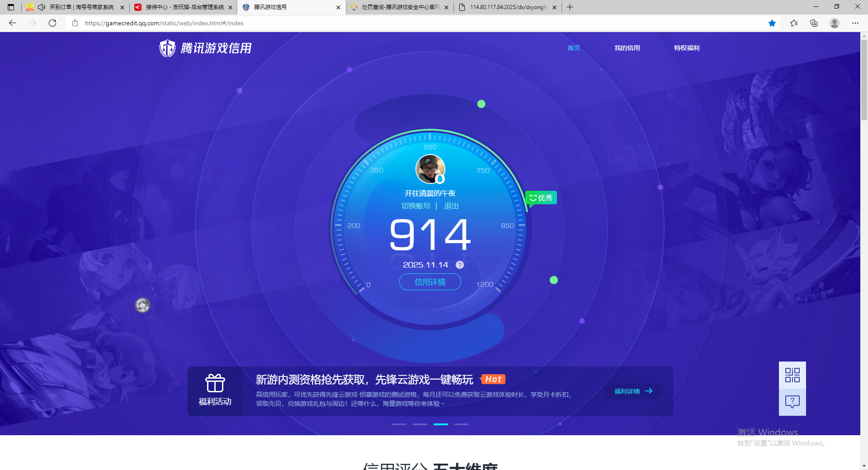Click the question-bubble feedback icon
The height and width of the screenshot is (470, 868).
point(792,401)
